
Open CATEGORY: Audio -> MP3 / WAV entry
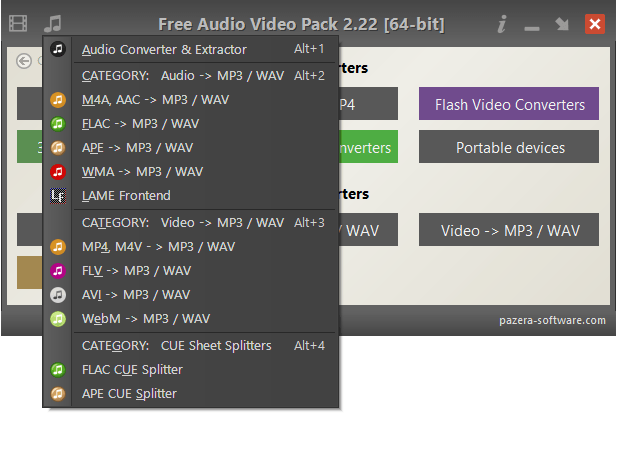[190, 76]
